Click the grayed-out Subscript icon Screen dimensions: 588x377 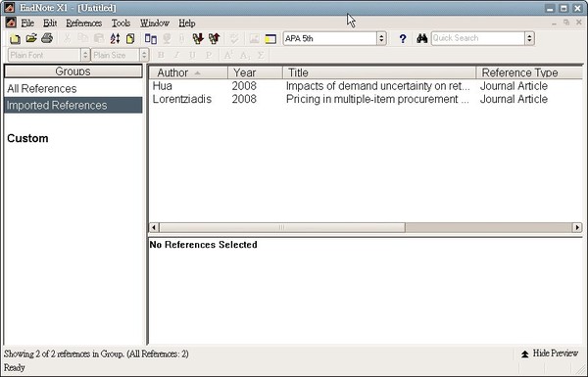[244, 55]
